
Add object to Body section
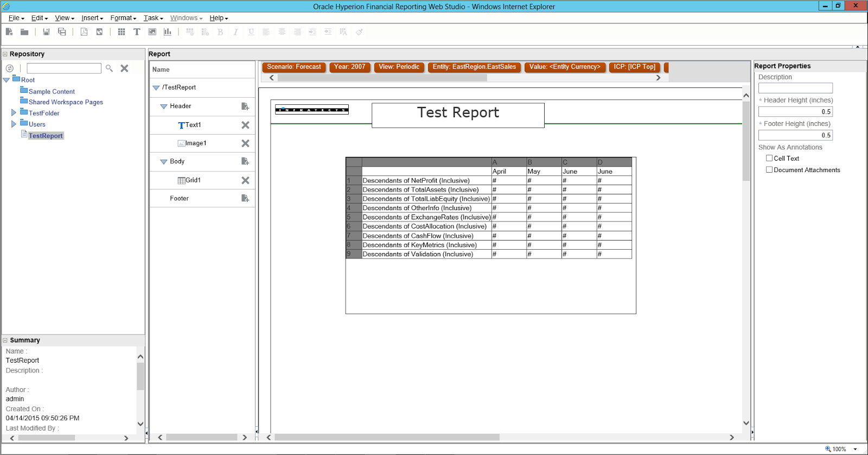tap(245, 161)
